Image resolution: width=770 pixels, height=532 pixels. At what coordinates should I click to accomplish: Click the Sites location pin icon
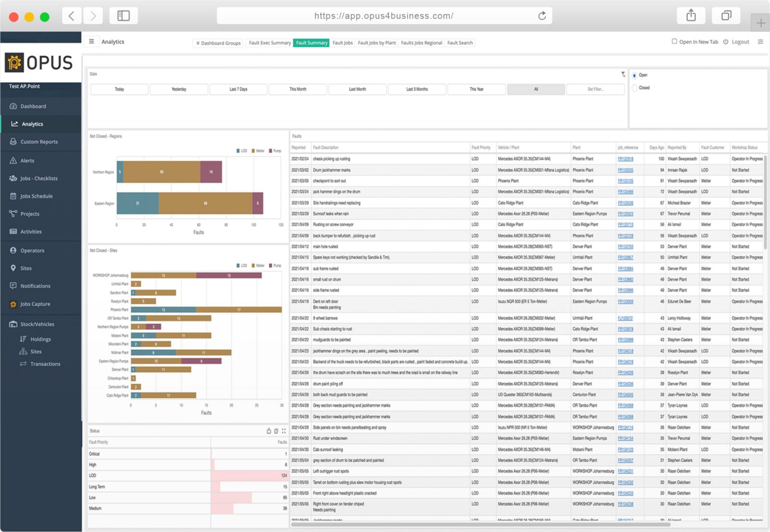click(13, 268)
